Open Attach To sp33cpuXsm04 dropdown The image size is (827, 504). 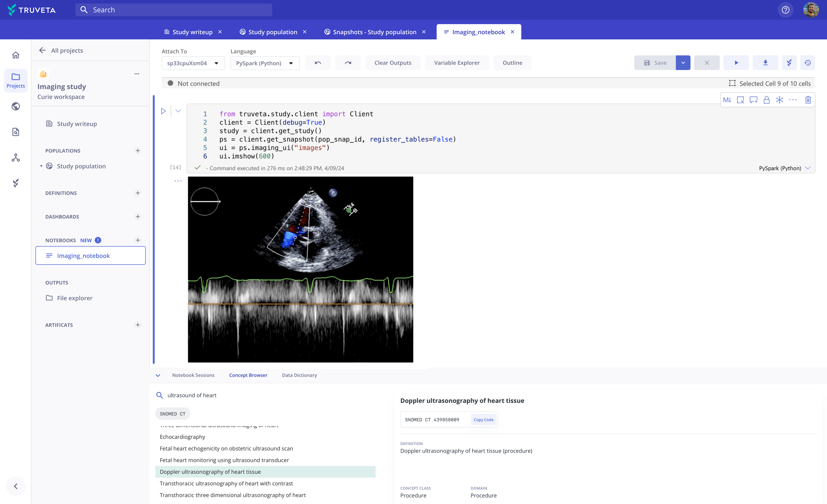193,63
